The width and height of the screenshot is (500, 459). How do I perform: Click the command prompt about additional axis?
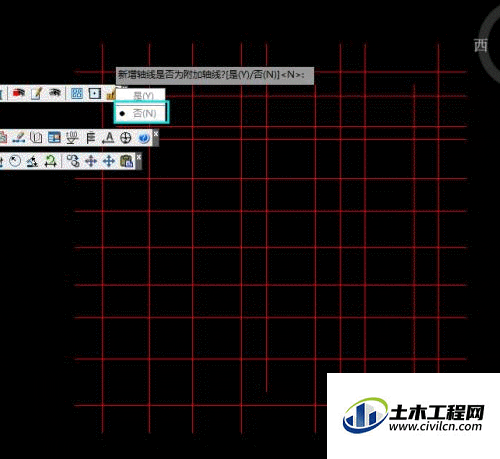tap(215, 75)
